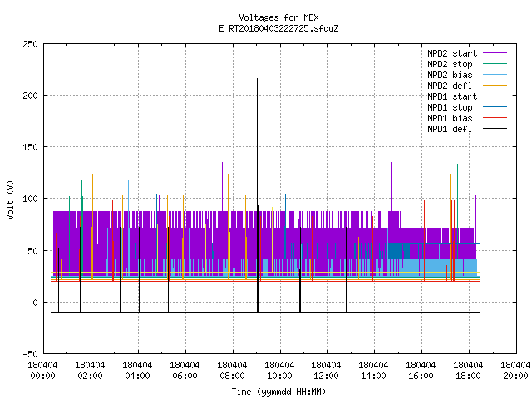Click the y-axis tick label 0

click(x=35, y=303)
